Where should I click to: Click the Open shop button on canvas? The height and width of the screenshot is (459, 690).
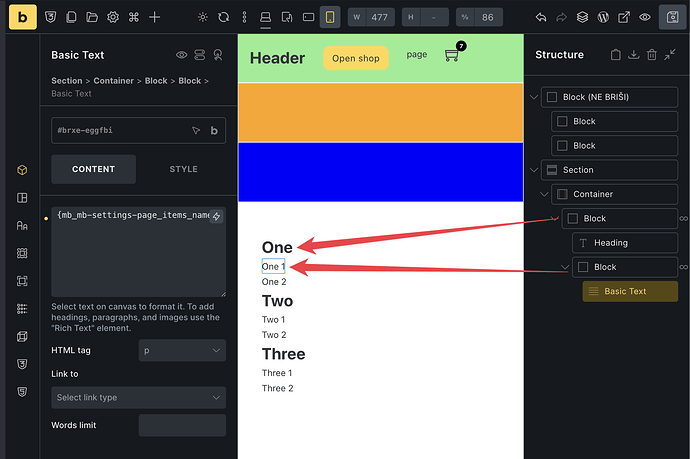point(356,58)
